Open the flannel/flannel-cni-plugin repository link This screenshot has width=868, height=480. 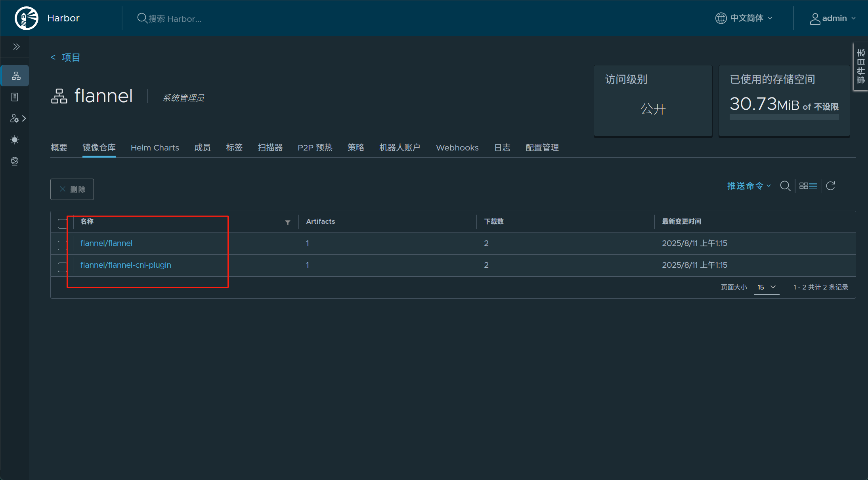click(126, 265)
